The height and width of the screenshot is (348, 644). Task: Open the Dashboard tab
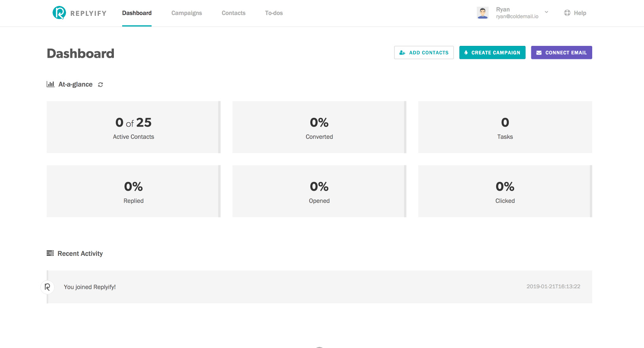tap(137, 13)
